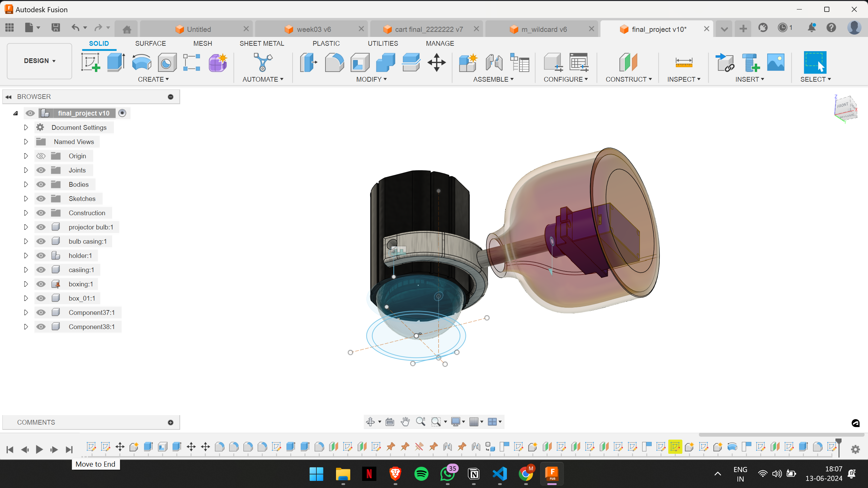Open the m_wildcard v6 document tab
Screen dimensions: 868x488
(x=542, y=29)
